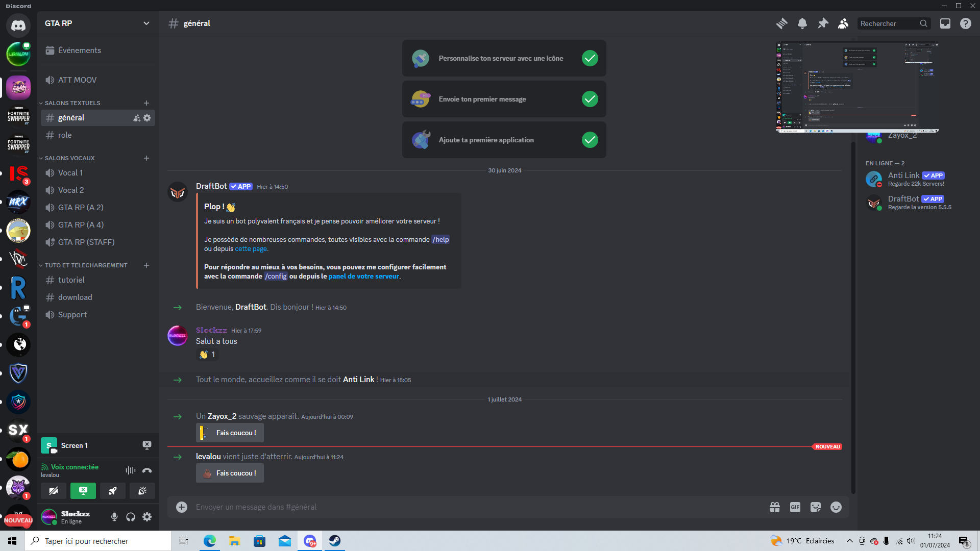The width and height of the screenshot is (980, 551).
Task: Add a channel to SALONS VOCAUX
Action: coord(146,158)
